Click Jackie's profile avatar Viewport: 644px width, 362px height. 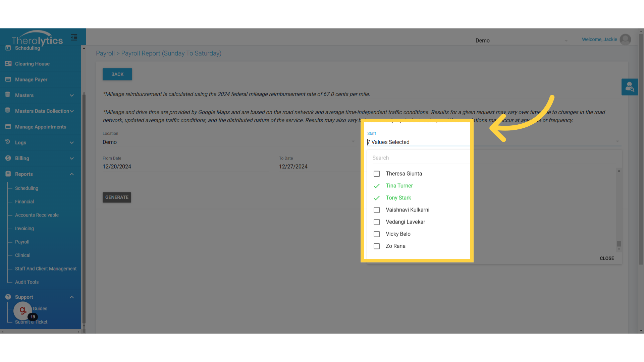pyautogui.click(x=625, y=40)
